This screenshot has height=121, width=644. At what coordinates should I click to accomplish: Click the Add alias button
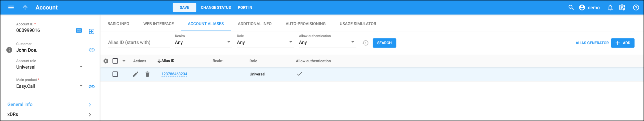[x=623, y=43]
